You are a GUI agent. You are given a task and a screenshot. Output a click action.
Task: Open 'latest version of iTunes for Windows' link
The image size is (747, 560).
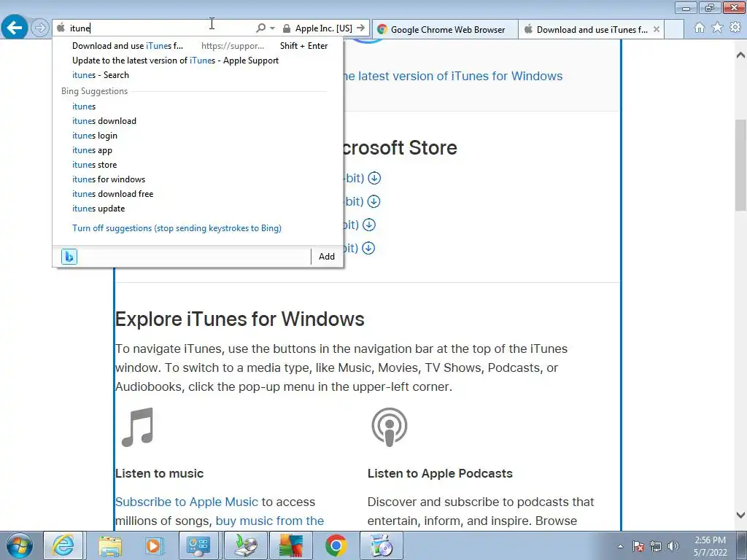pos(453,76)
